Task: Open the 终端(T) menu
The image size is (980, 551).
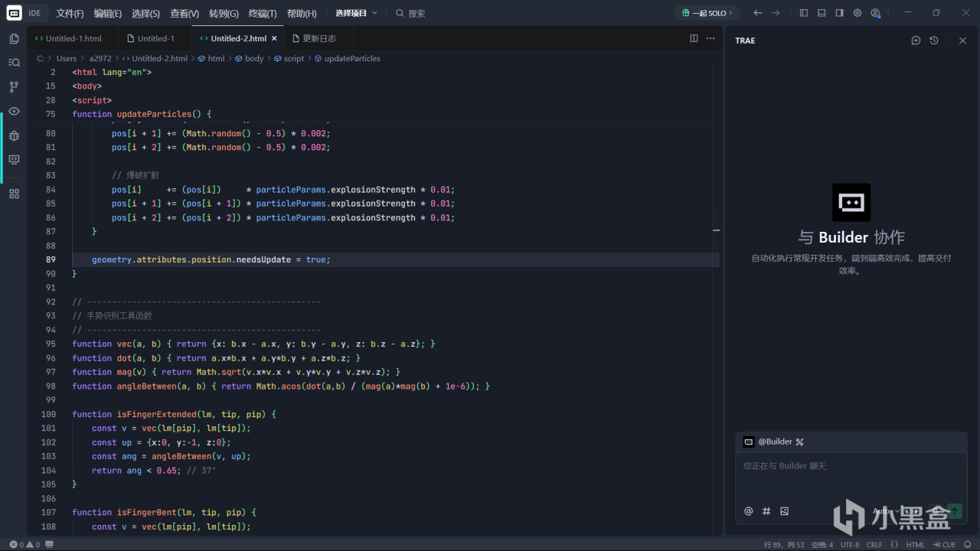Action: (263, 13)
